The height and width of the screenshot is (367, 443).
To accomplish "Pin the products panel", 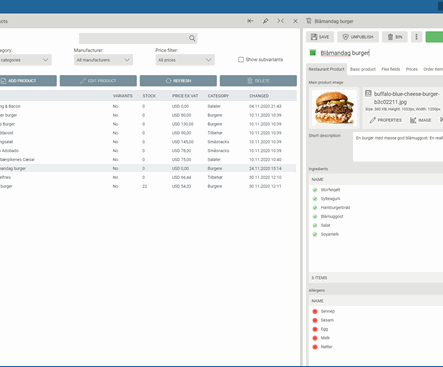I will click(265, 21).
